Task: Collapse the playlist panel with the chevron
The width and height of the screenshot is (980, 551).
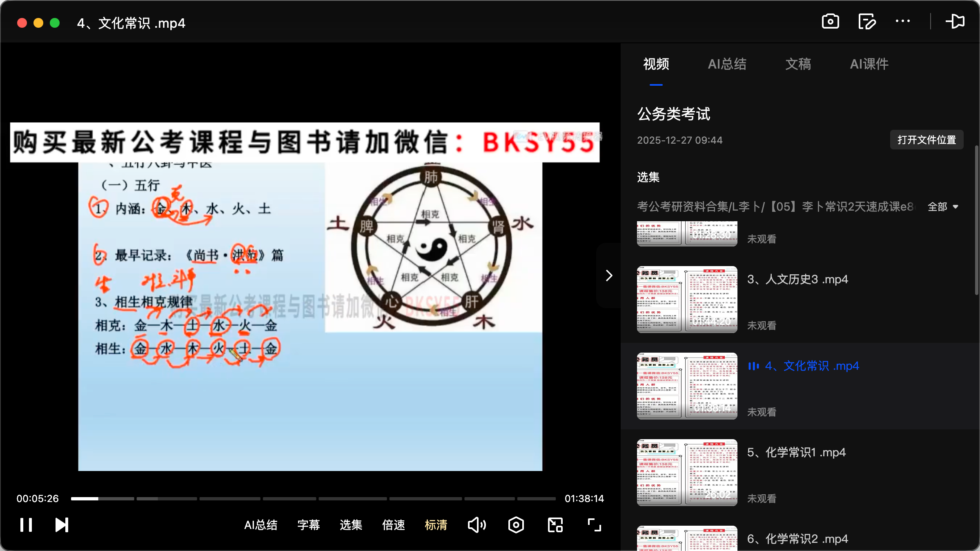Action: (609, 275)
